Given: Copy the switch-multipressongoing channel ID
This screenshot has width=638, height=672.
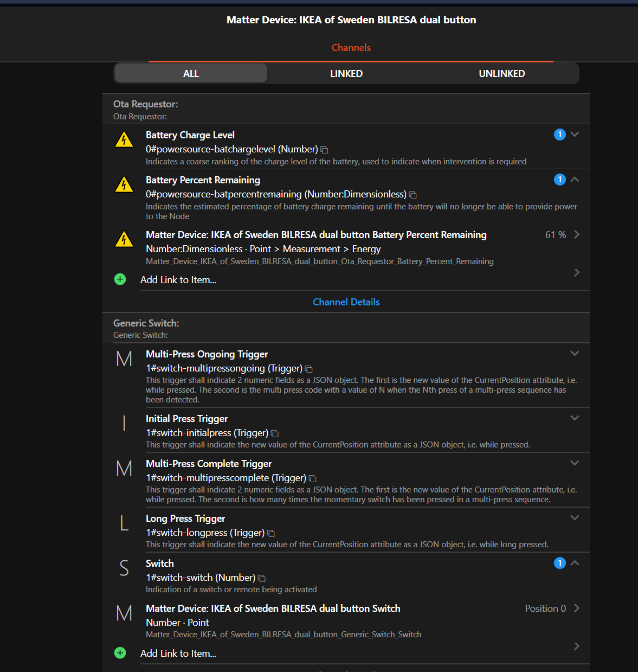Looking at the screenshot, I should [x=308, y=369].
